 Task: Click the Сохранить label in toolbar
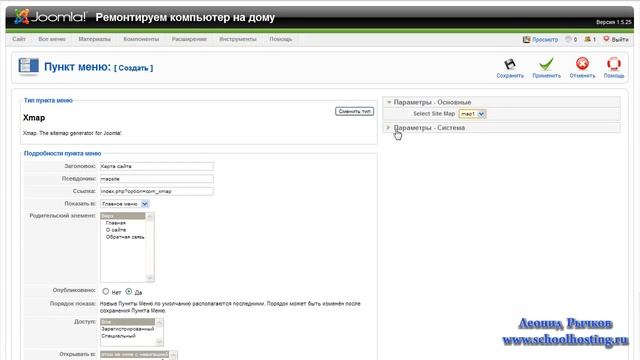[510, 76]
